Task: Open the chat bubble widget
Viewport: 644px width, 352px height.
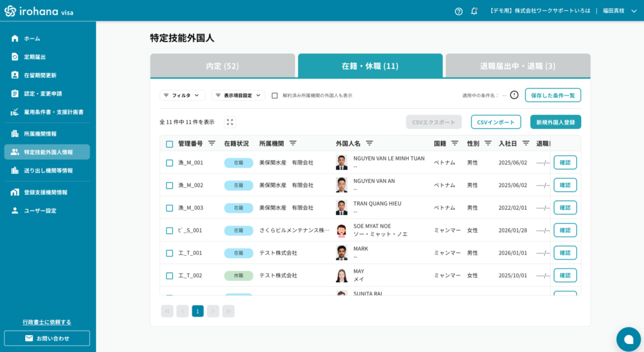Action: (x=628, y=339)
